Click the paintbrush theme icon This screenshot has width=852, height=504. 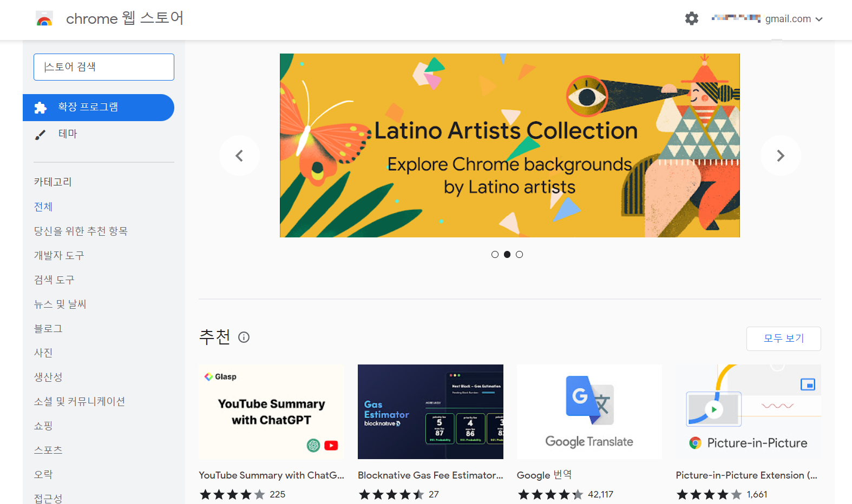pyautogui.click(x=41, y=135)
